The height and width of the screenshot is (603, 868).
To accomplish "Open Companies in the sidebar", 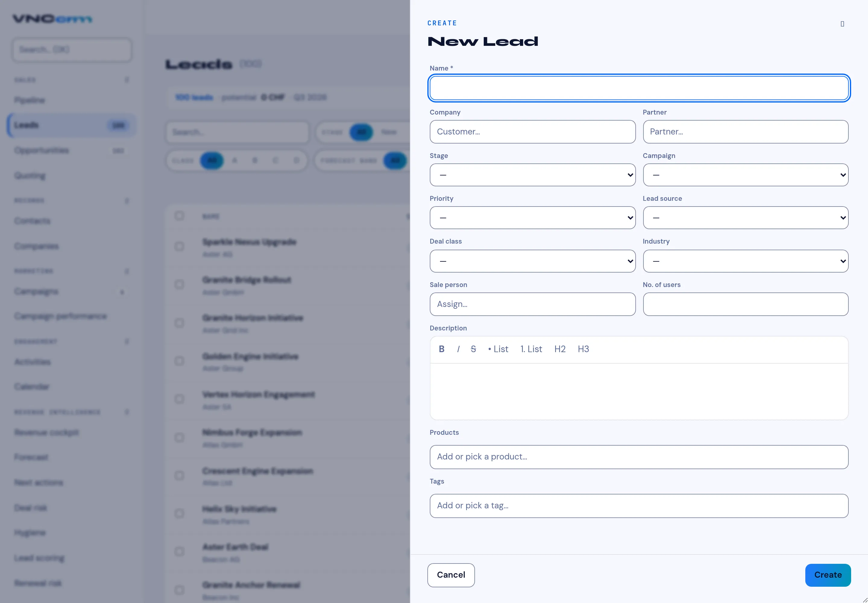I will (x=71, y=246).
